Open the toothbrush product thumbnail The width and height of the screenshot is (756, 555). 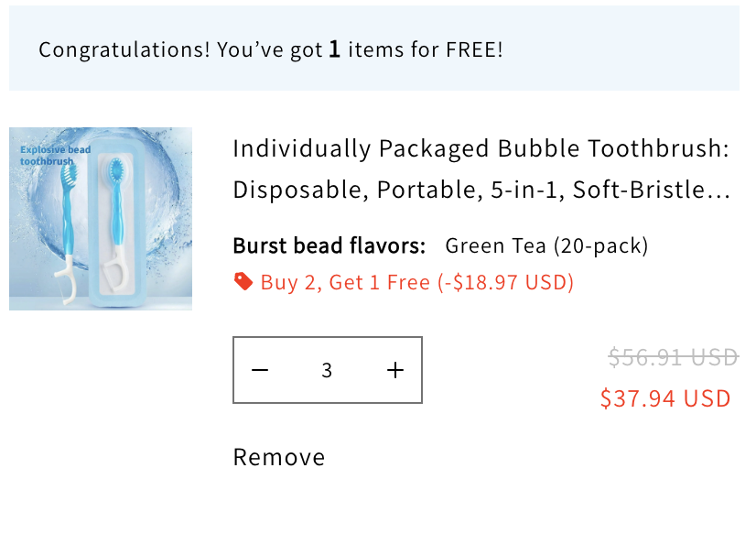(x=101, y=219)
